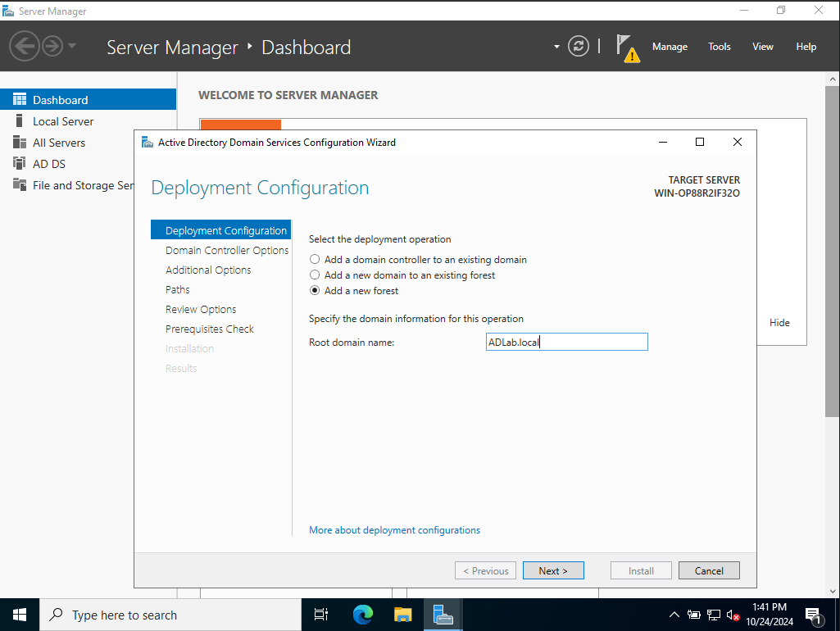
Task: Maximize the AD DS Configuration Wizard window
Action: click(x=700, y=142)
